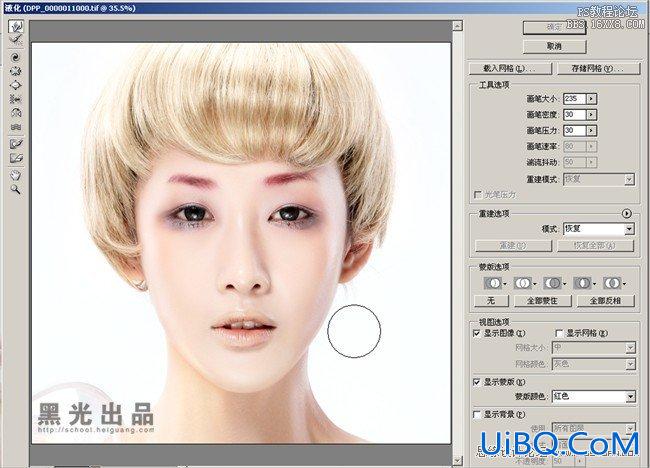Enable the 显示背景 checkbox
650x468 pixels.
477,414
